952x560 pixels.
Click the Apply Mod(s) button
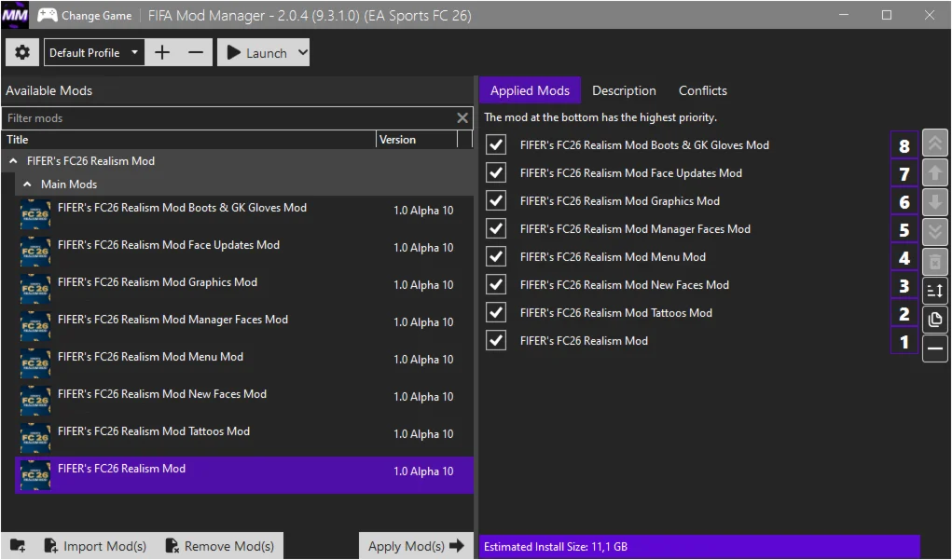[x=416, y=545]
